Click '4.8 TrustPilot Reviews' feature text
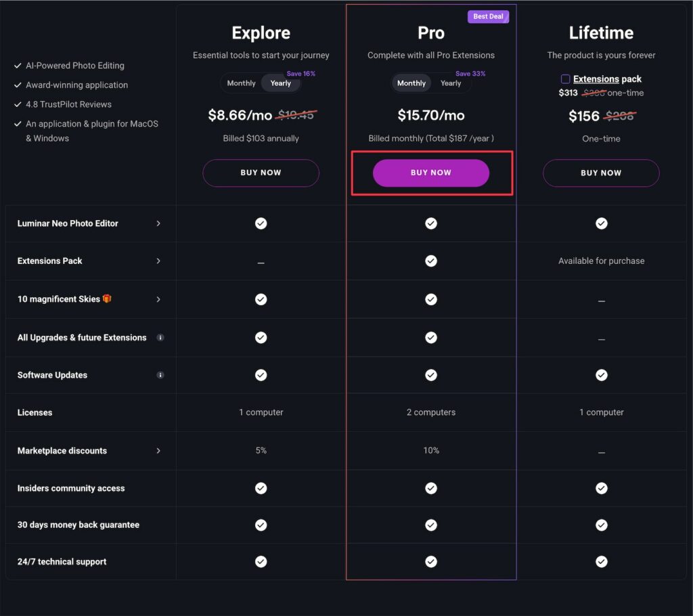Viewport: 693px width, 616px height. point(68,104)
